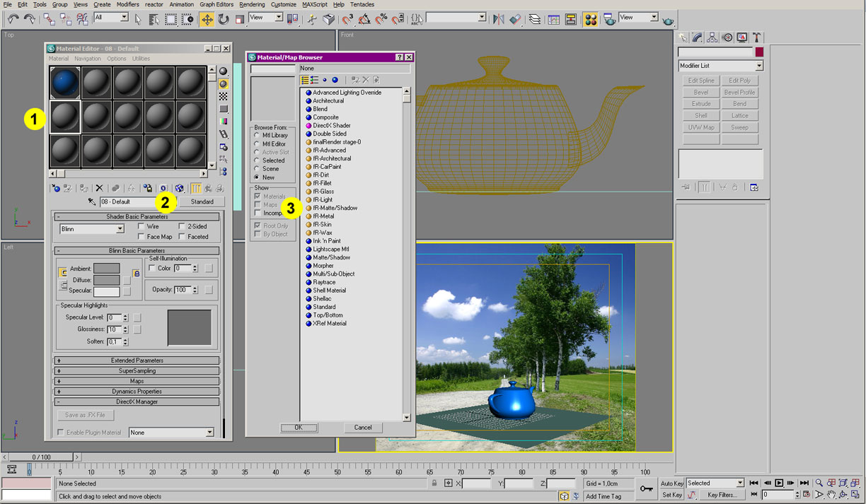Open the Utilities hammer panel tab
866x504 pixels.
pos(756,37)
